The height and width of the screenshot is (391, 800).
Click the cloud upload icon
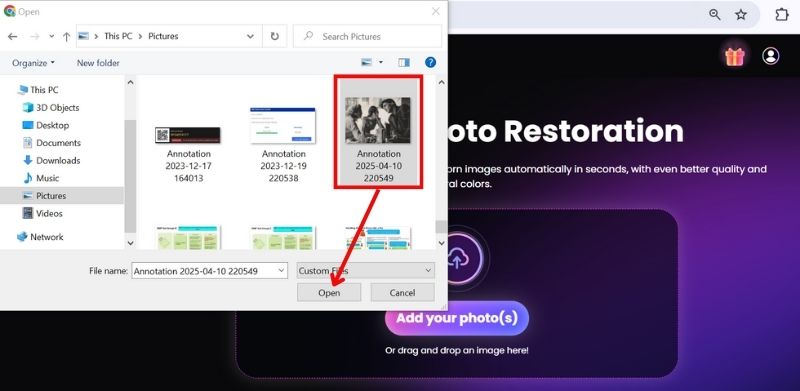457,259
